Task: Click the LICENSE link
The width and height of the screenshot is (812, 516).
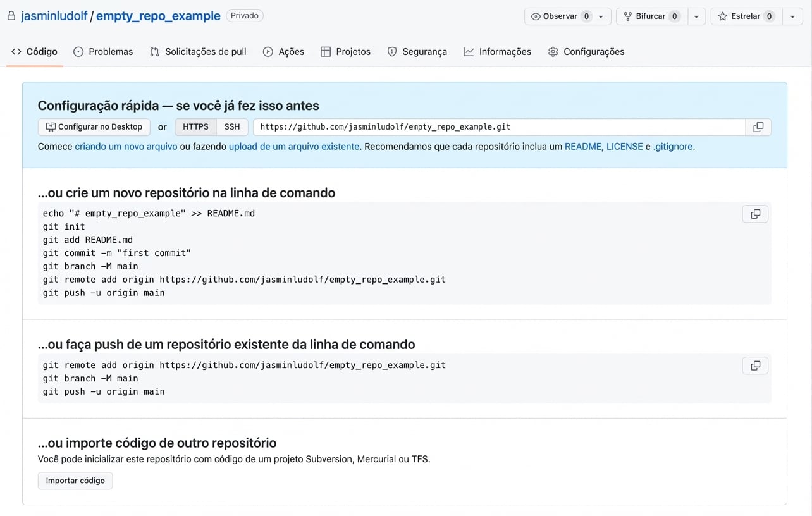Action: pyautogui.click(x=624, y=147)
